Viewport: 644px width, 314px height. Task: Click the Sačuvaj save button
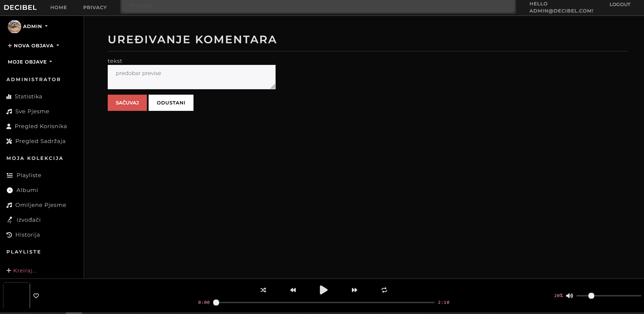pyautogui.click(x=127, y=103)
